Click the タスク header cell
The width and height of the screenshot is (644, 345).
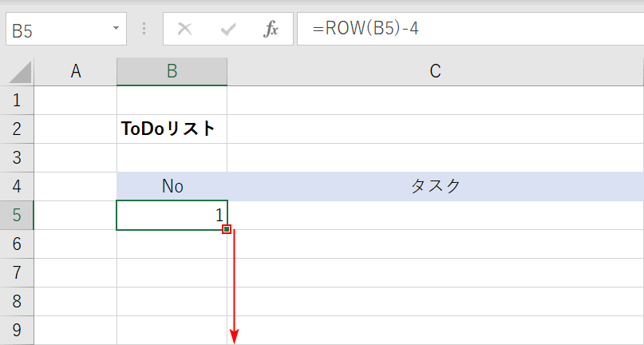435,186
